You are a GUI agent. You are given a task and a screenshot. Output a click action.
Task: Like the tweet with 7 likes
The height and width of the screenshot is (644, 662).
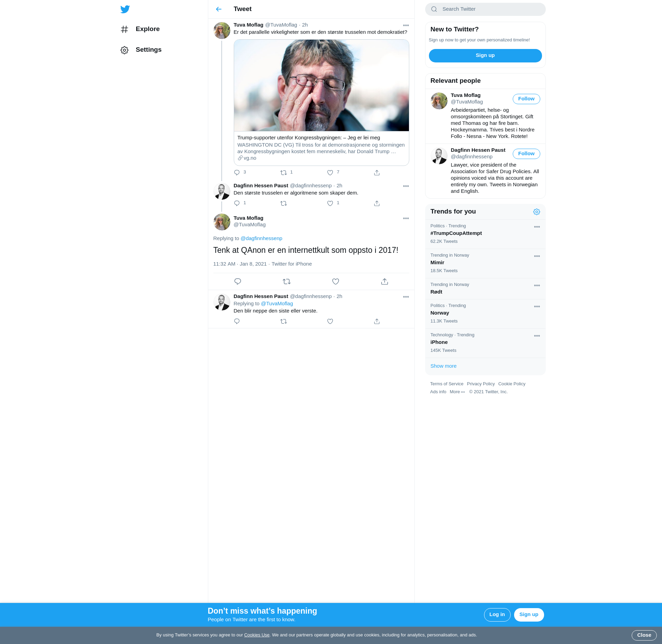(330, 172)
